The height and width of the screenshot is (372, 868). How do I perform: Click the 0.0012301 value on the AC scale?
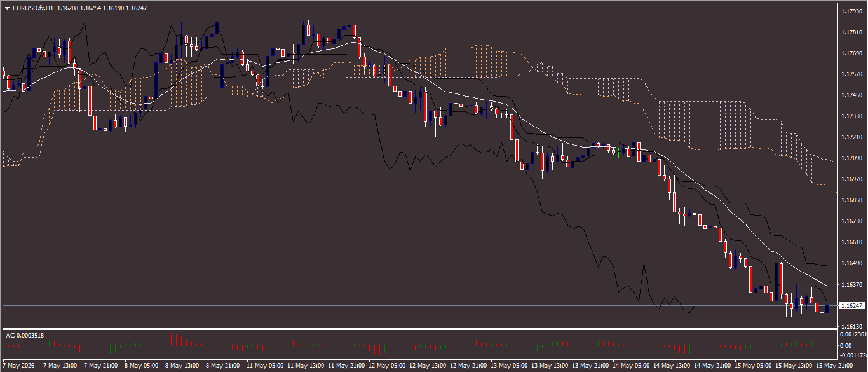[853, 334]
